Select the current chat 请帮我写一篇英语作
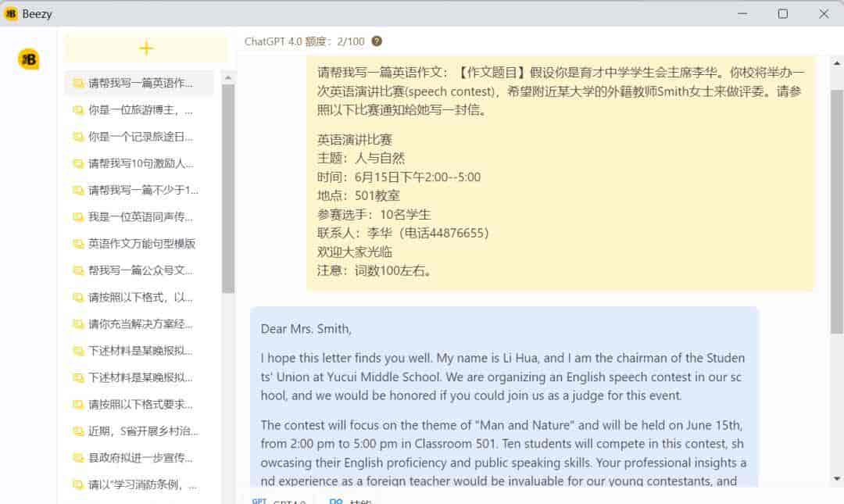 click(x=141, y=82)
